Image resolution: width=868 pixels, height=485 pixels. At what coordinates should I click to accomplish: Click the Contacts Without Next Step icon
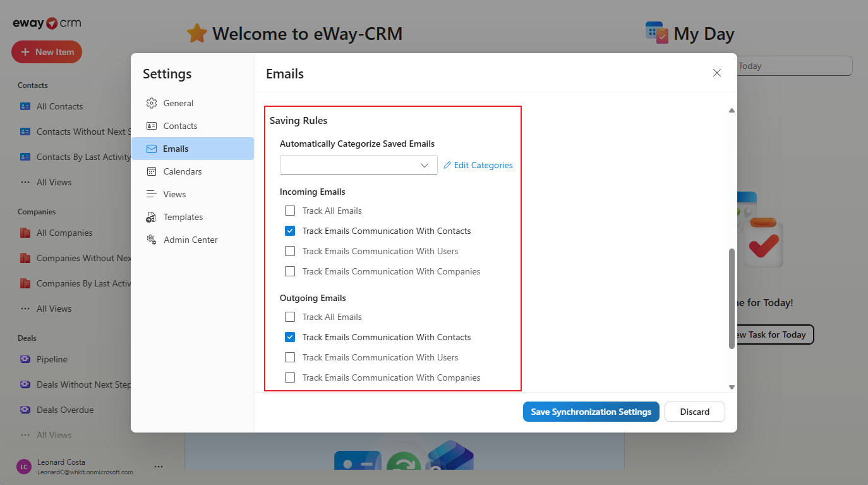pos(25,132)
